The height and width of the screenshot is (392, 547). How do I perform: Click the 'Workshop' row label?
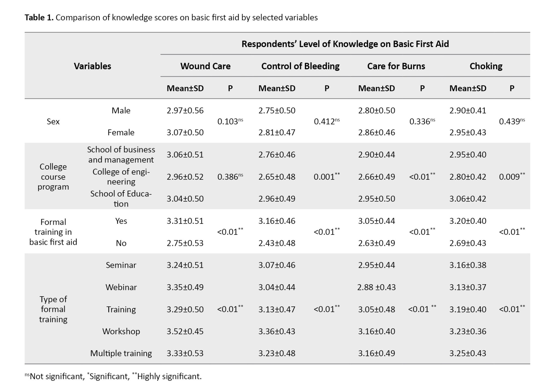[x=121, y=331]
